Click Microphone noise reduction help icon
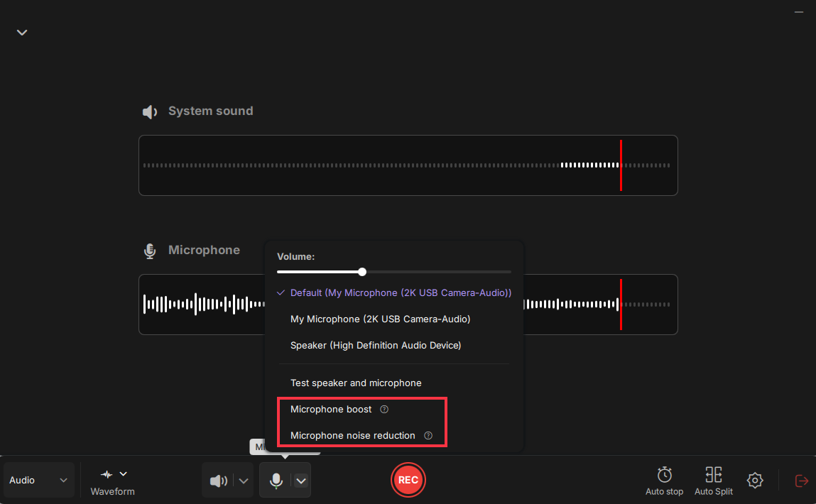 [x=428, y=436]
